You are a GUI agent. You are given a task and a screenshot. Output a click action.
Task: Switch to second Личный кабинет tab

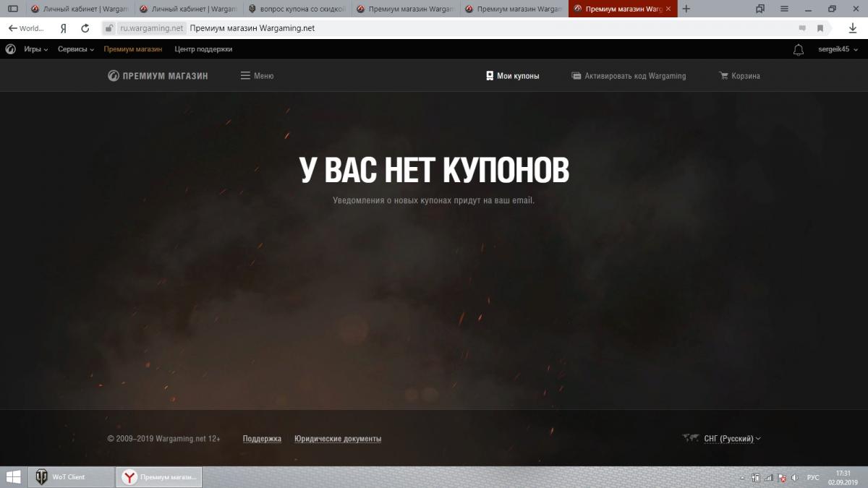(188, 9)
